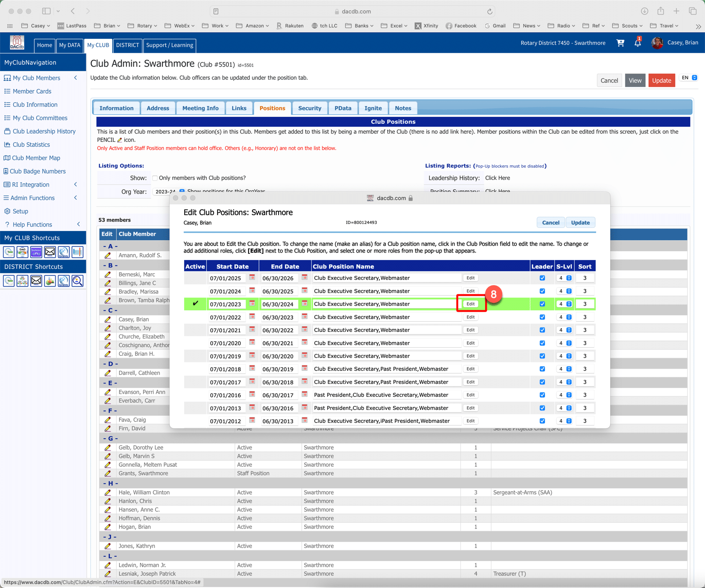Click Club Position Name field for 07/01/2016 row
This screenshot has width=705, height=588.
tap(387, 395)
